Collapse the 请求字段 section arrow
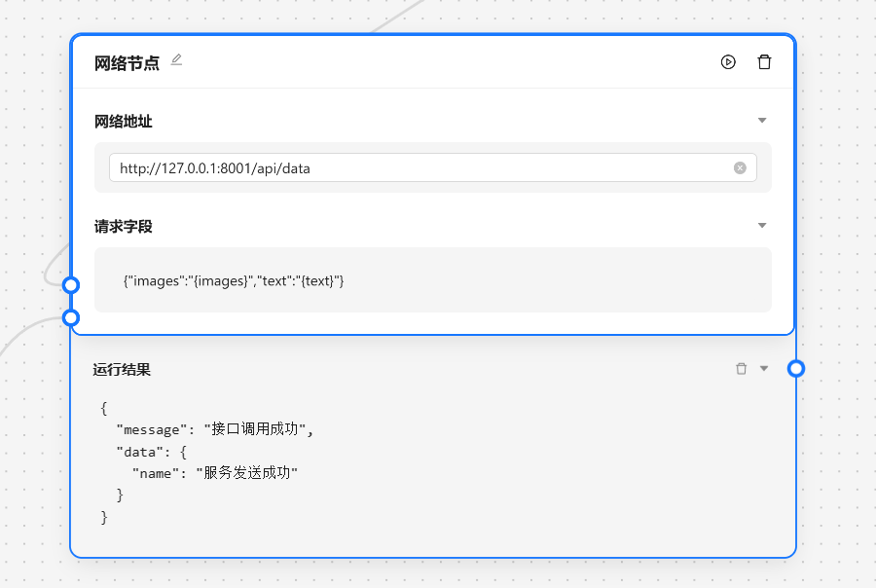 pos(762,226)
